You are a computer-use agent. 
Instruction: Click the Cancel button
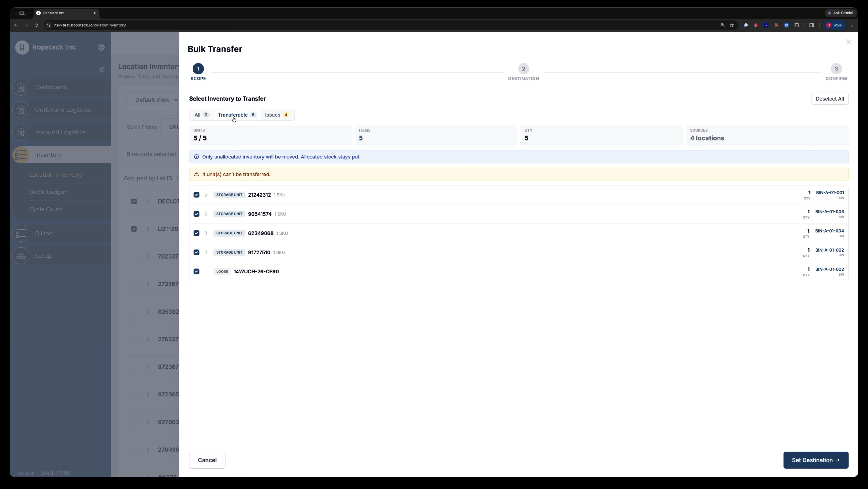207,460
